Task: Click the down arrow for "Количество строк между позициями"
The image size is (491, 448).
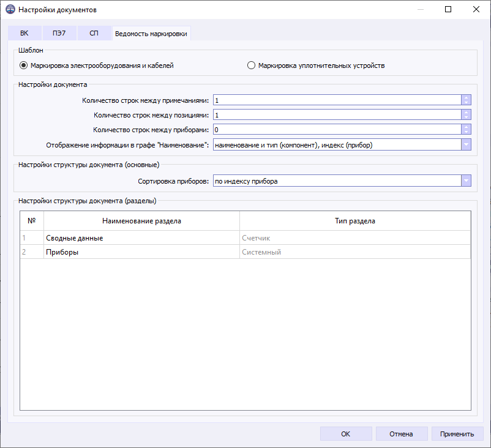Action: click(465, 117)
